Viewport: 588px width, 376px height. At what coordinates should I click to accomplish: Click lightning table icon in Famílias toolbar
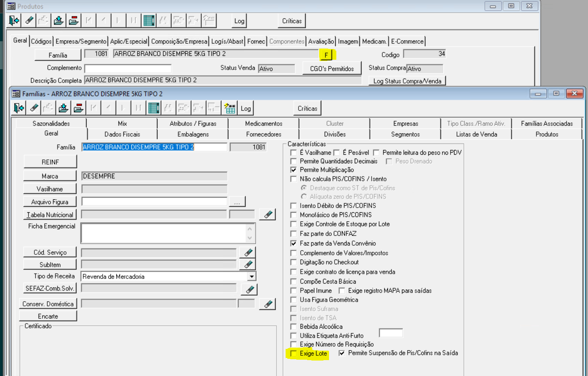tap(229, 108)
